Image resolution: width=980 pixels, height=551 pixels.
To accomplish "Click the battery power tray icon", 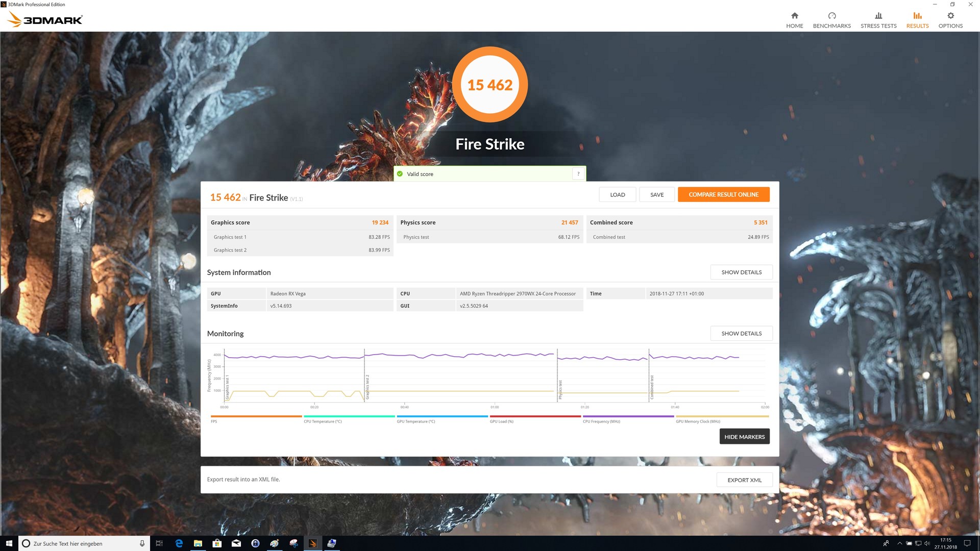I will 909,543.
